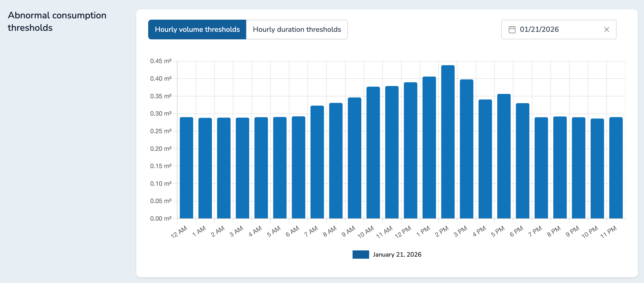Clear the date with the X icon
Viewport: 644px width, 283px height.
point(606,29)
